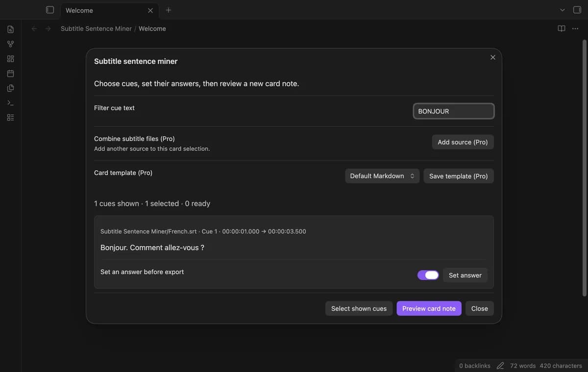Viewport: 588px width, 372px height.
Task: Navigate back with the left arrow
Action: [x=34, y=29]
